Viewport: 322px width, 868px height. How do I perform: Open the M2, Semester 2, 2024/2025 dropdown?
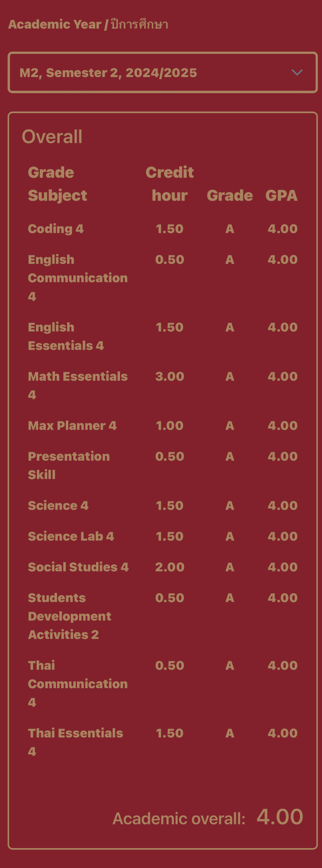pos(163,73)
